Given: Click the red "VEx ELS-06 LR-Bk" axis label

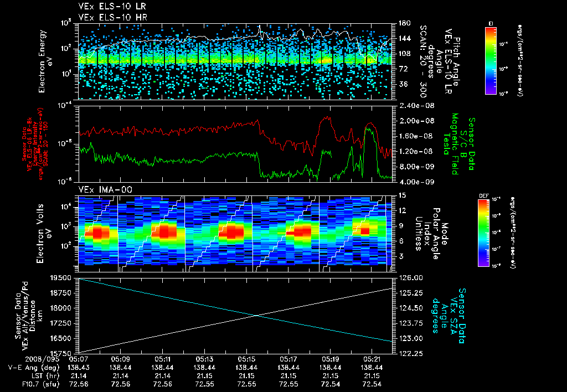Looking at the screenshot, I should click(30, 144).
